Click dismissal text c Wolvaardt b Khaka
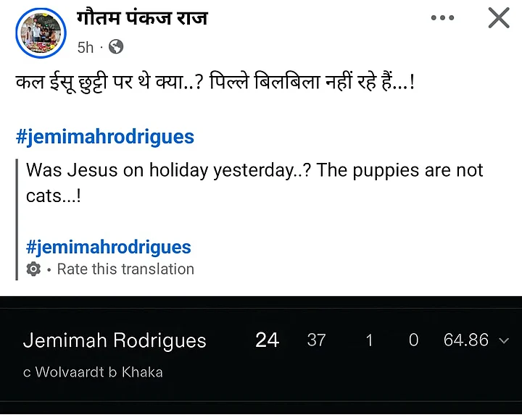The width and height of the screenshot is (522, 420). 93,372
